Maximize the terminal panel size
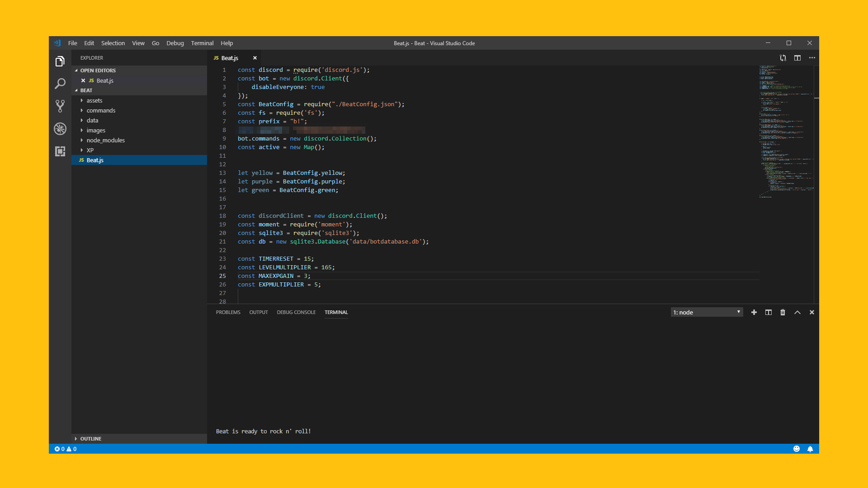The height and width of the screenshot is (488, 868). (797, 312)
